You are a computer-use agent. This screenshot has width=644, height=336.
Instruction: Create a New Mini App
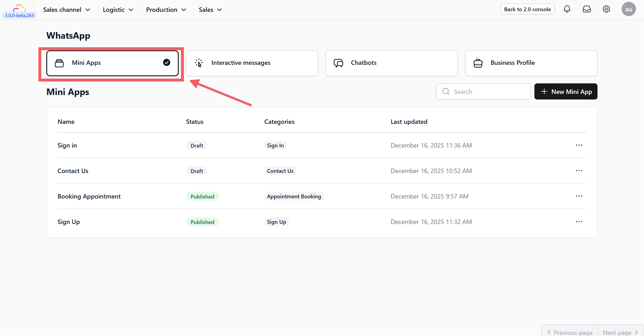tap(566, 91)
